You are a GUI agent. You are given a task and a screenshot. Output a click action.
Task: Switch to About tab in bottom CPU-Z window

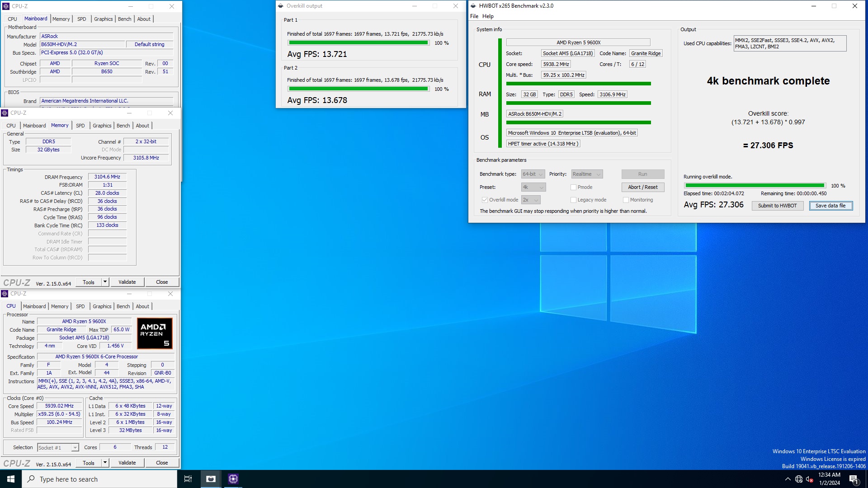click(x=142, y=306)
